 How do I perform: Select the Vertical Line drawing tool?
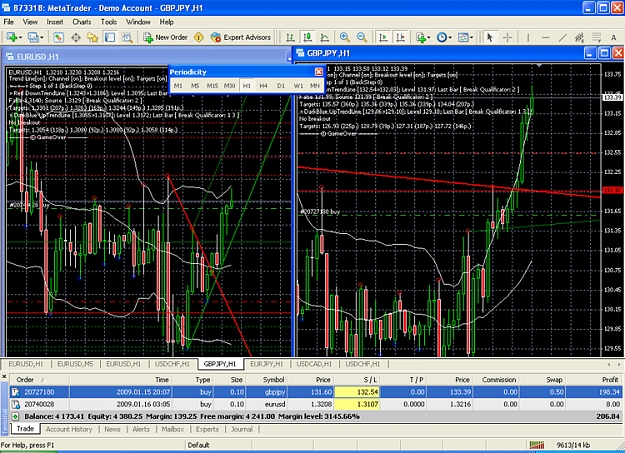pyautogui.click(x=528, y=37)
